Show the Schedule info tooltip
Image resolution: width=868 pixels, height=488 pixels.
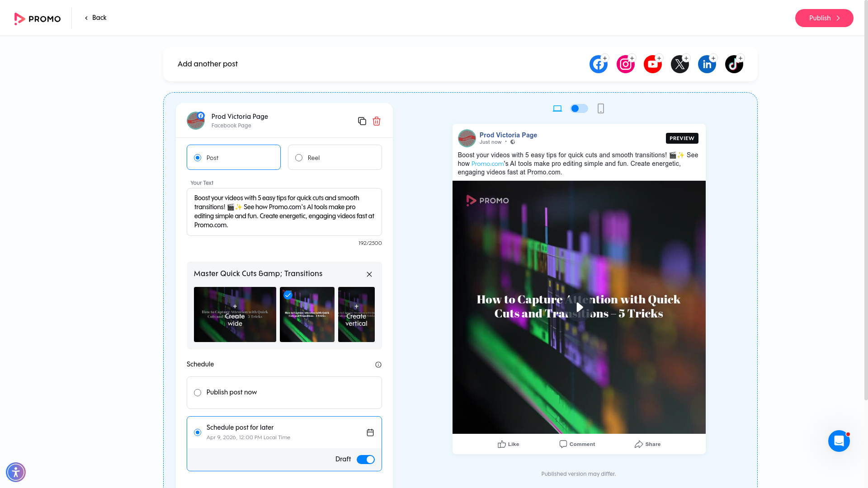(x=378, y=364)
